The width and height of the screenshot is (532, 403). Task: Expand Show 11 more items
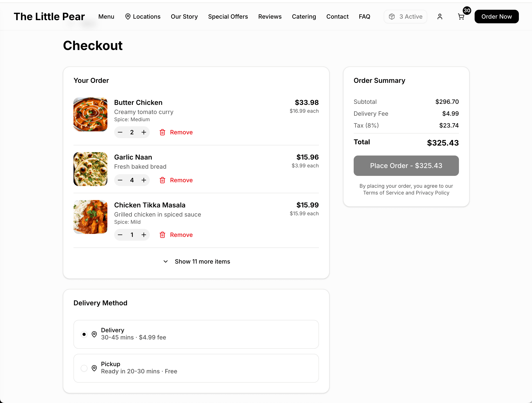202,261
